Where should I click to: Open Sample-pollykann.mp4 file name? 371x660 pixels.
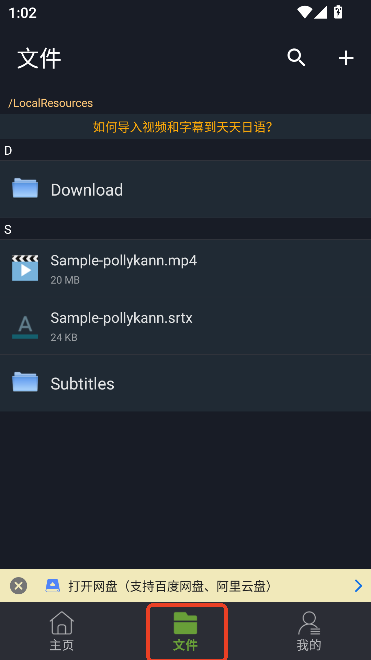coord(124,261)
